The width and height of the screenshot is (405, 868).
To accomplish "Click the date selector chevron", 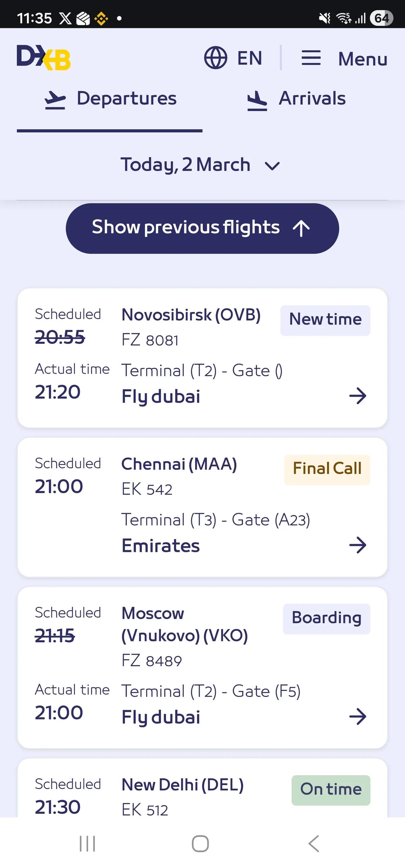I will [x=272, y=166].
